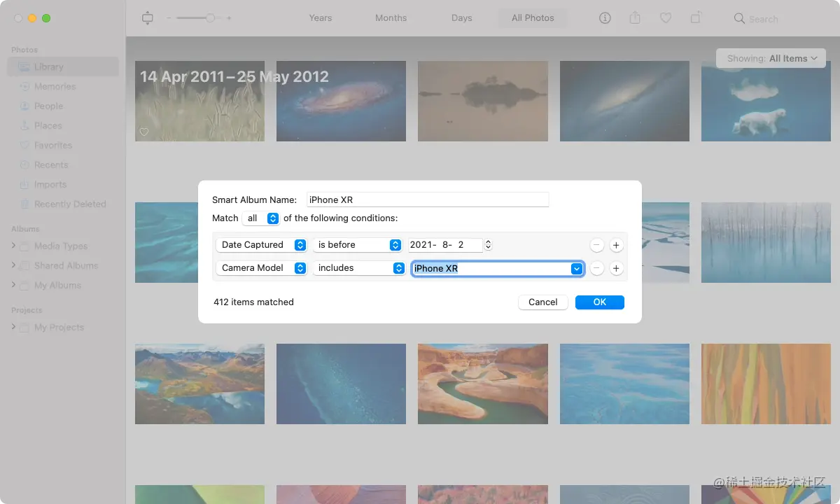Remove the Date Captured condition row
The image size is (840, 504).
click(x=596, y=246)
